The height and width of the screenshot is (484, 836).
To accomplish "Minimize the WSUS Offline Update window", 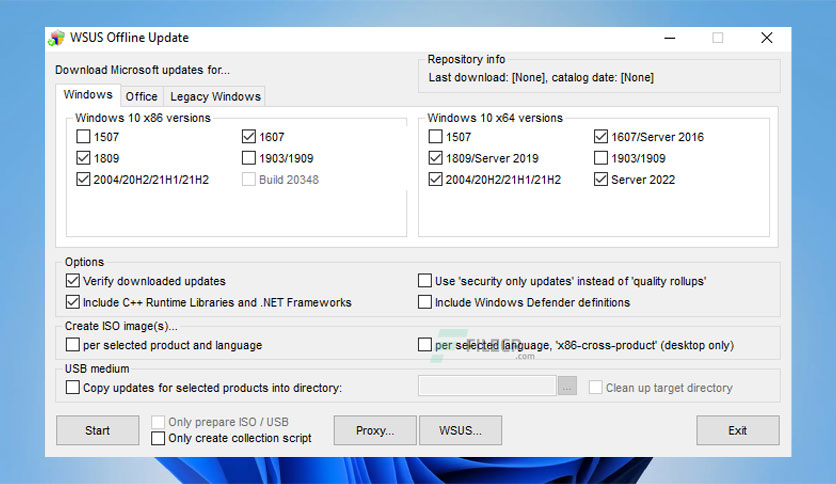I will [x=670, y=38].
